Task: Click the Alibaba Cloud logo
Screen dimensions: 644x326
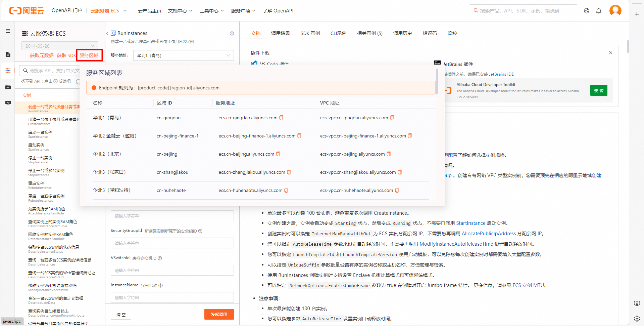Action: [x=27, y=11]
